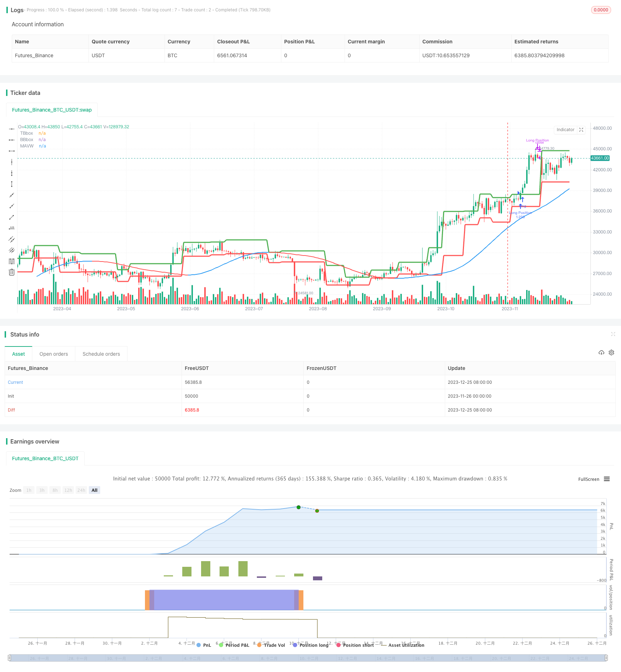Toggle Position short series in legend
The height and width of the screenshot is (672, 621).
[x=355, y=645]
